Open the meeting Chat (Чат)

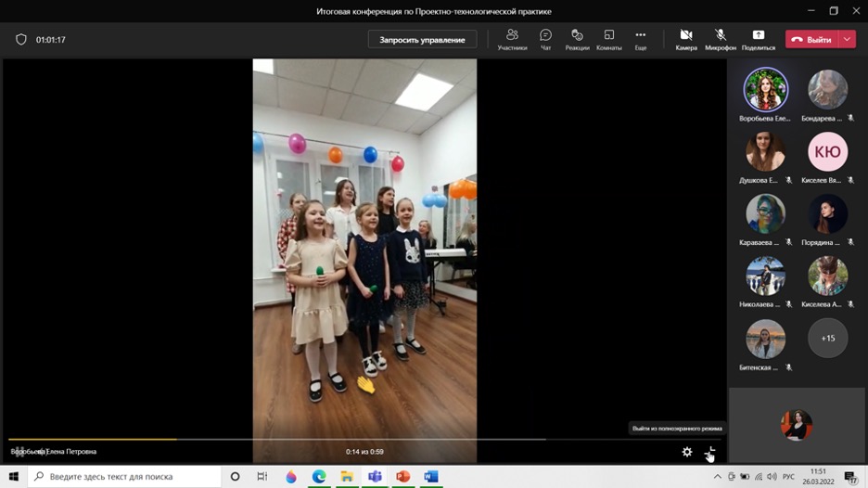pos(545,39)
